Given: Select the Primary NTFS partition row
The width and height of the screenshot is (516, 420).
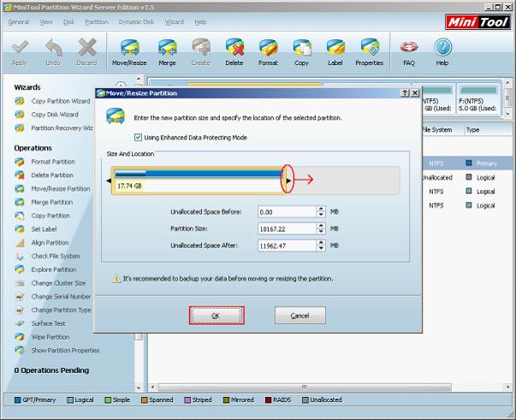Looking at the screenshot, I should click(469, 163).
